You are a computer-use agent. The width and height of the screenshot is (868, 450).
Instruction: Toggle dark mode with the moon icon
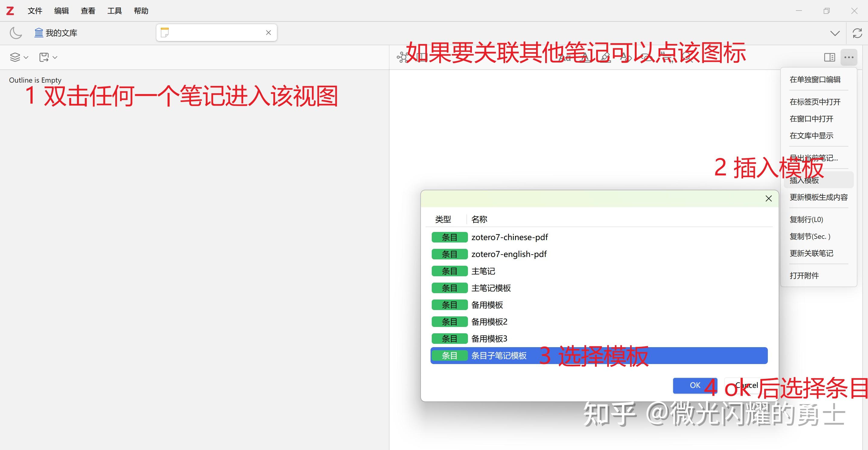click(x=15, y=33)
